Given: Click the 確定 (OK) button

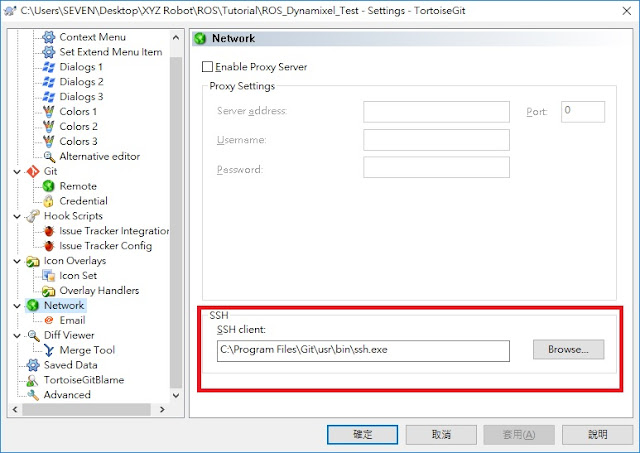Looking at the screenshot, I should coord(362,435).
